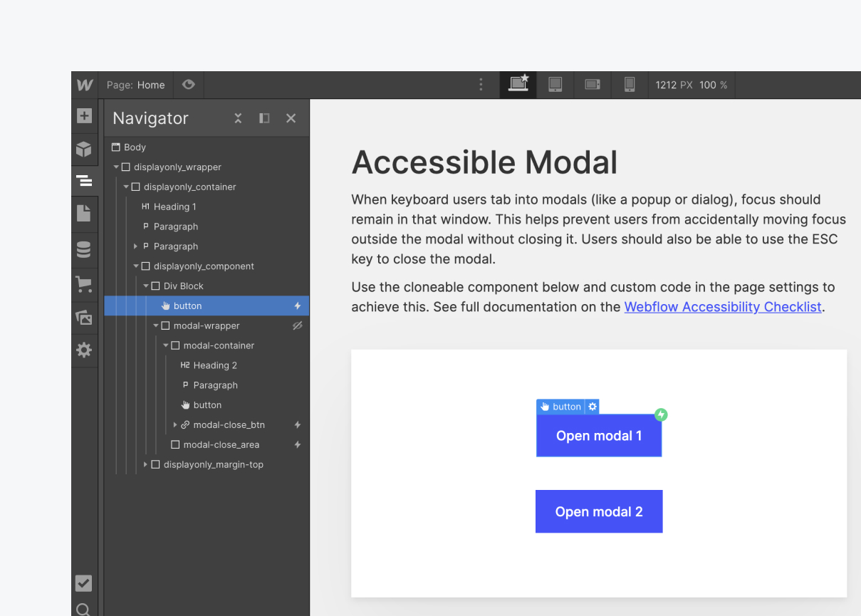Click interaction bolt on modal-close_area row
Screen dimensions: 861x616
tap(298, 445)
